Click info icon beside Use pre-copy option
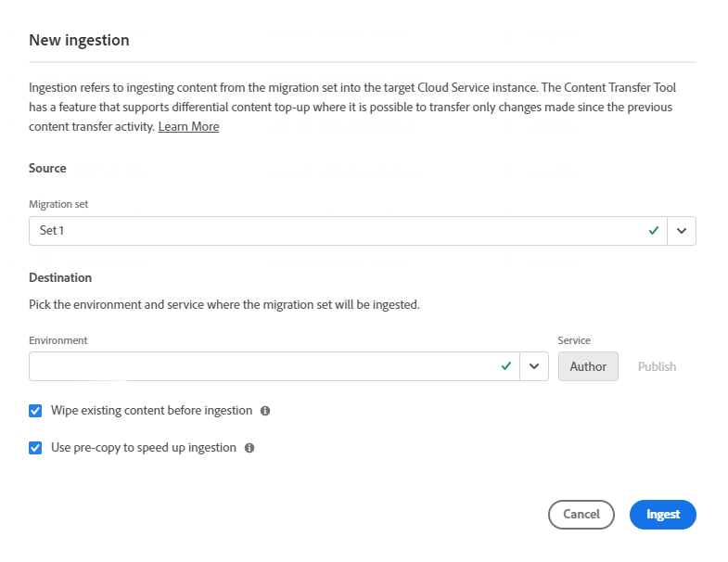The image size is (728, 562). point(249,448)
